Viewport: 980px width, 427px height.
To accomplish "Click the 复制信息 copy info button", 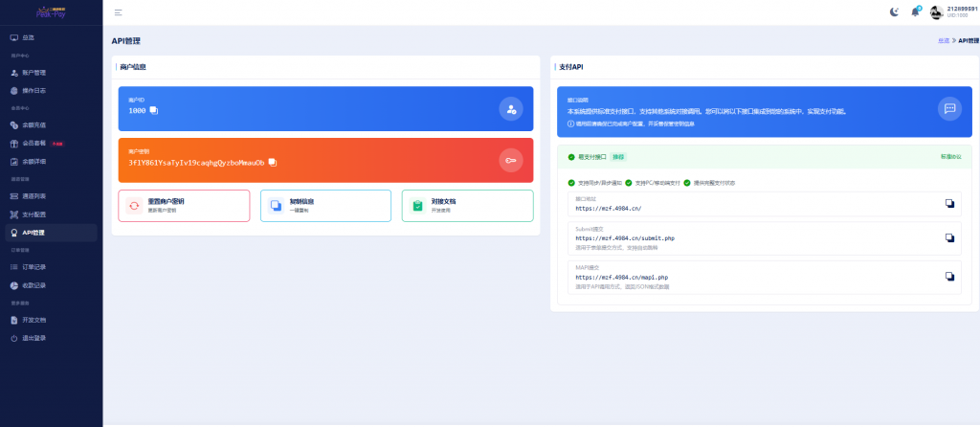I will 325,206.
